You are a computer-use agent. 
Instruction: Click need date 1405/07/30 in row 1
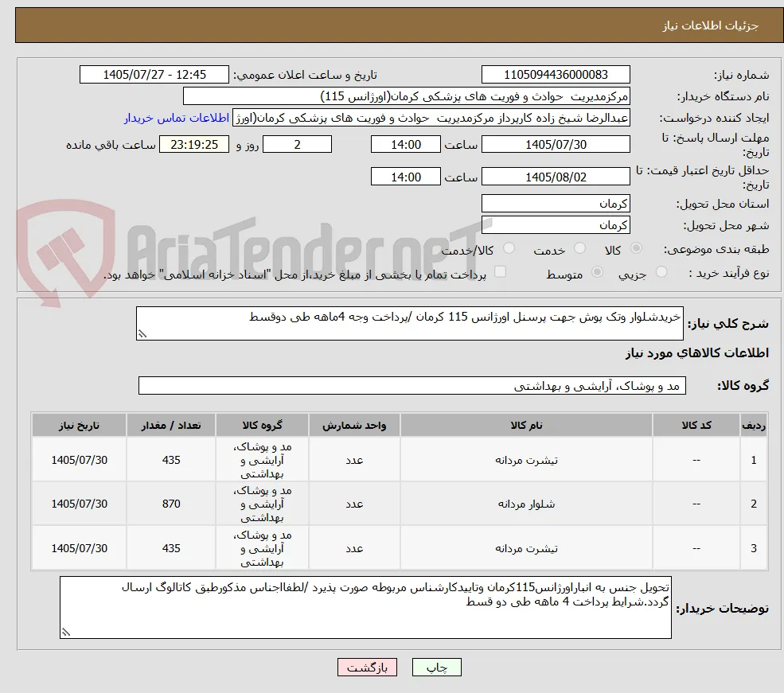pos(79,460)
